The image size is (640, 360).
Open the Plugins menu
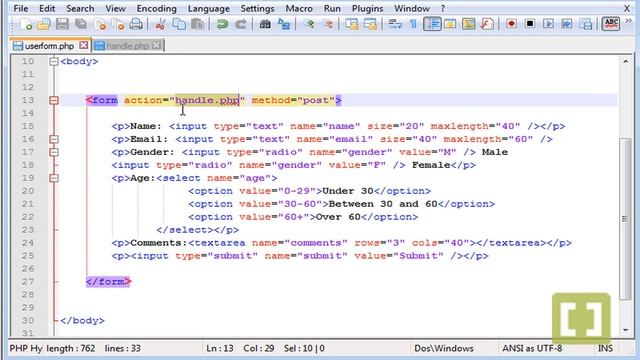click(367, 9)
